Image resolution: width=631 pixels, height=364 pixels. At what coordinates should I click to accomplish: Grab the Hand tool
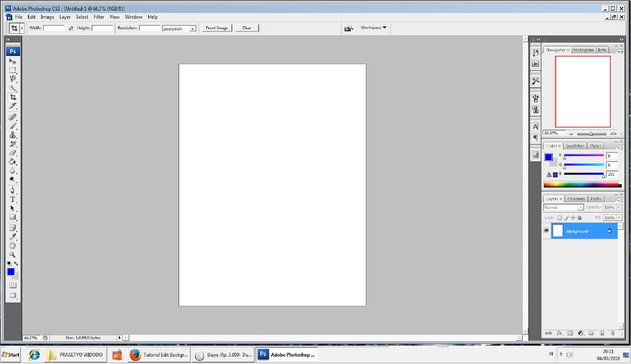pyautogui.click(x=12, y=245)
